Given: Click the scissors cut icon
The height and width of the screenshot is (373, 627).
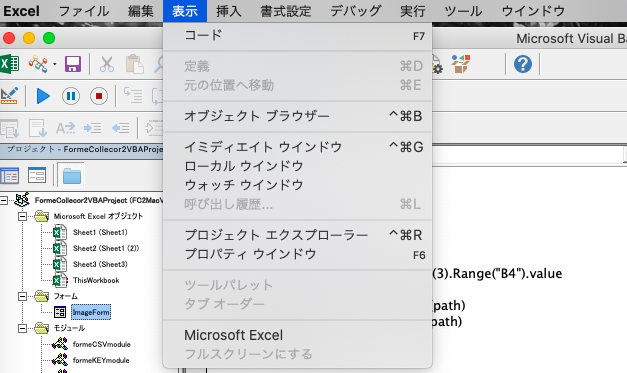Looking at the screenshot, I should (107, 64).
